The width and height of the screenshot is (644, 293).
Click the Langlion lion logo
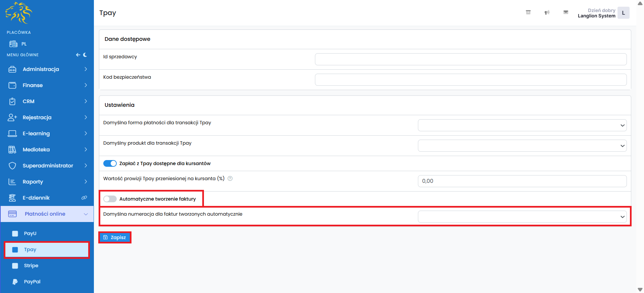pos(19,13)
